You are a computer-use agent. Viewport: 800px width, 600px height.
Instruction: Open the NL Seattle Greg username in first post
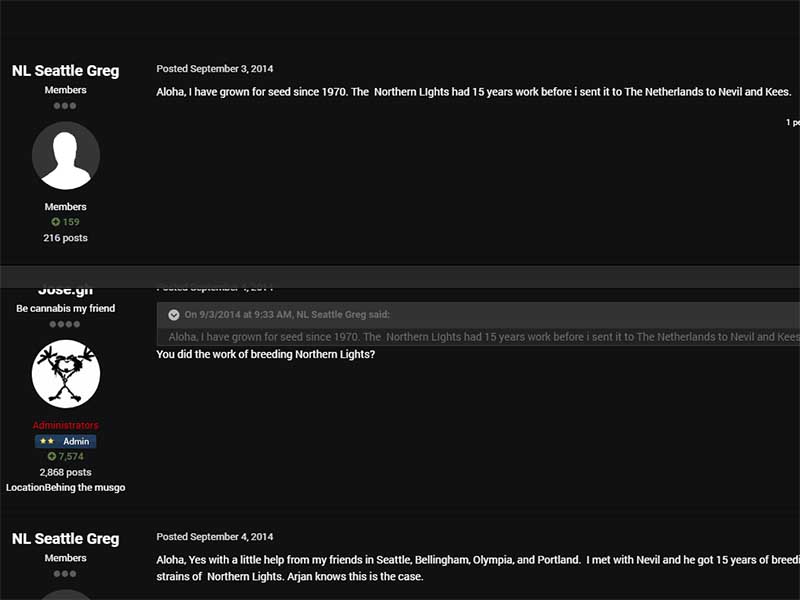point(66,71)
